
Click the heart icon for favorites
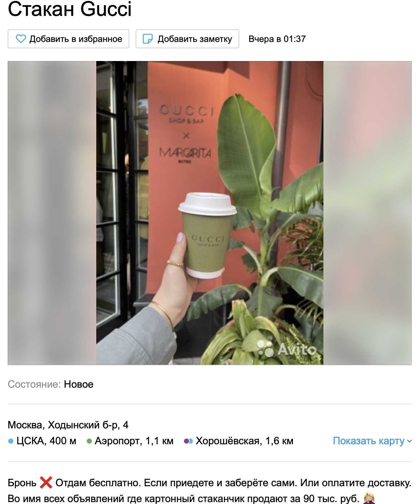coord(21,39)
